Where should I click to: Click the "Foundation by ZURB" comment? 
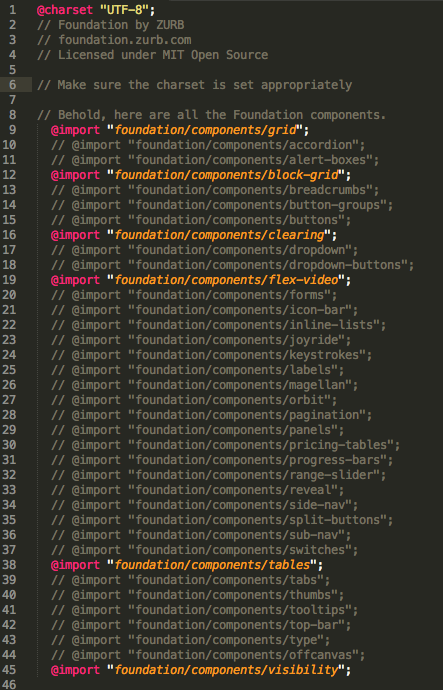(x=110, y=25)
